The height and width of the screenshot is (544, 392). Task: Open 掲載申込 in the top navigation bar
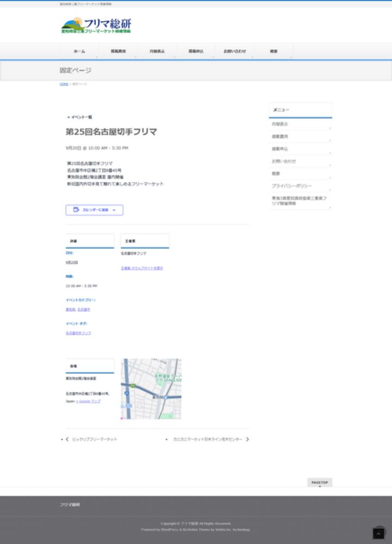pyautogui.click(x=196, y=51)
